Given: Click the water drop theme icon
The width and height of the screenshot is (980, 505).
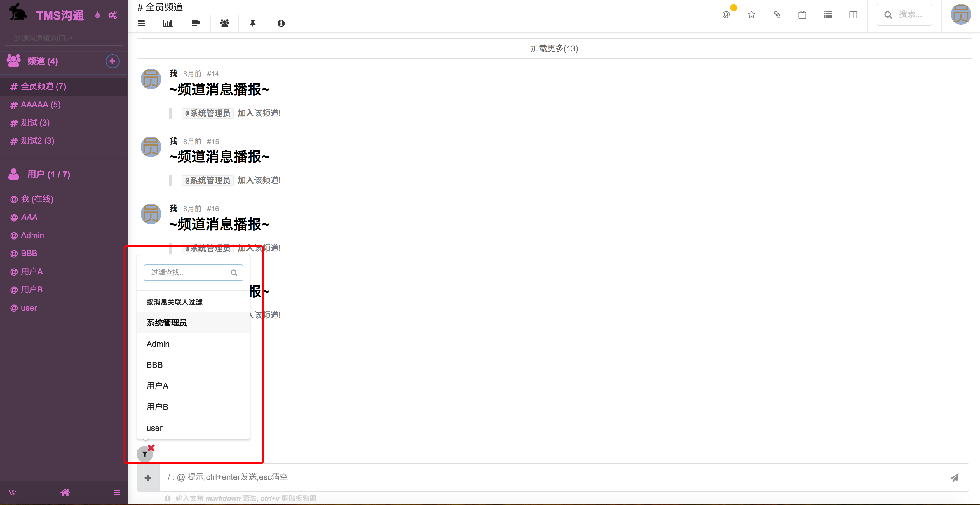Looking at the screenshot, I should (97, 15).
